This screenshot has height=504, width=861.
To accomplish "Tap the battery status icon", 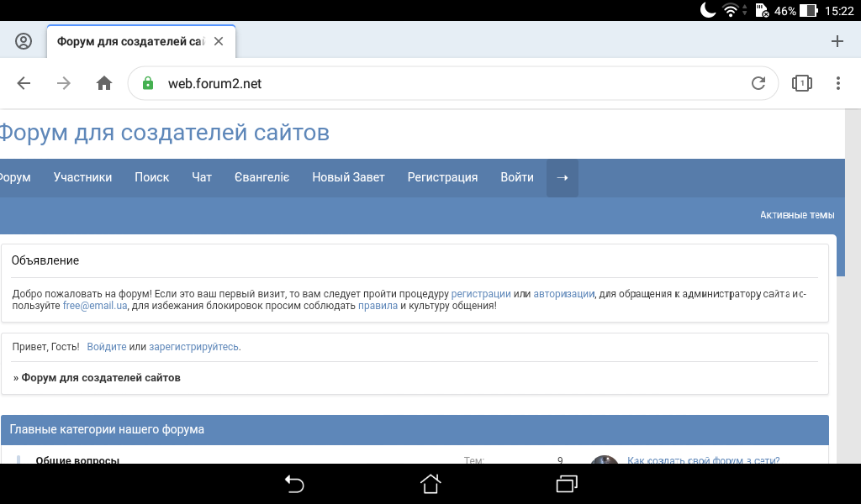I will pyautogui.click(x=808, y=10).
